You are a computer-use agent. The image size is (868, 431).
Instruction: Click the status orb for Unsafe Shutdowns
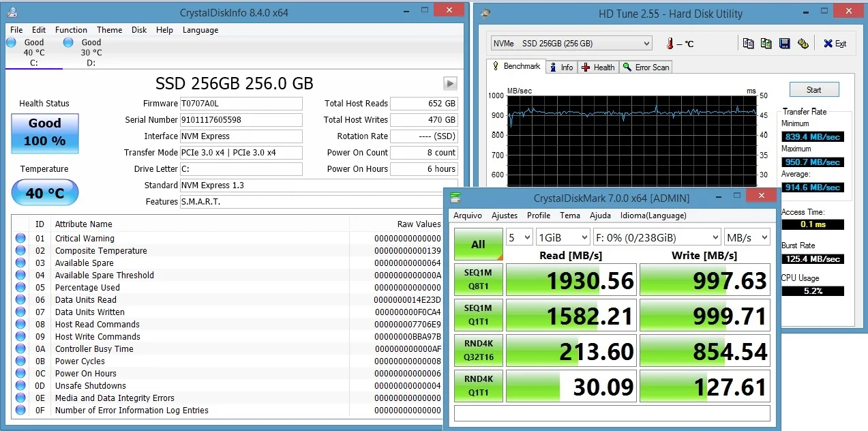20,386
